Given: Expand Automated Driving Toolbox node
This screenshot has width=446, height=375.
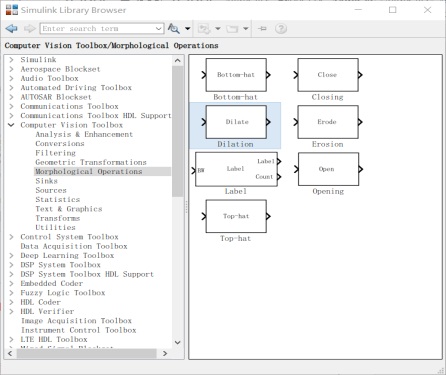Looking at the screenshot, I should point(11,88).
